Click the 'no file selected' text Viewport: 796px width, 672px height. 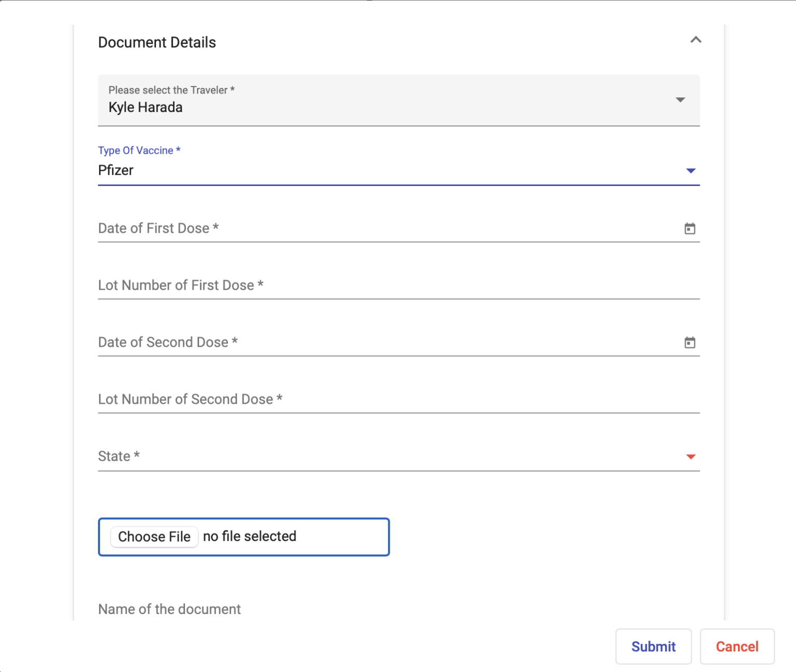[x=250, y=536]
